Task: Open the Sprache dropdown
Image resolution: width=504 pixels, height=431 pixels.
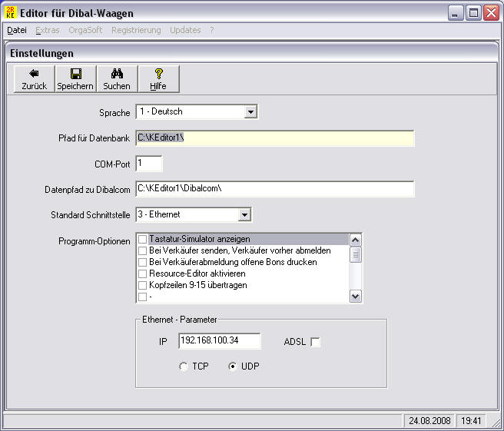Action: (x=250, y=112)
